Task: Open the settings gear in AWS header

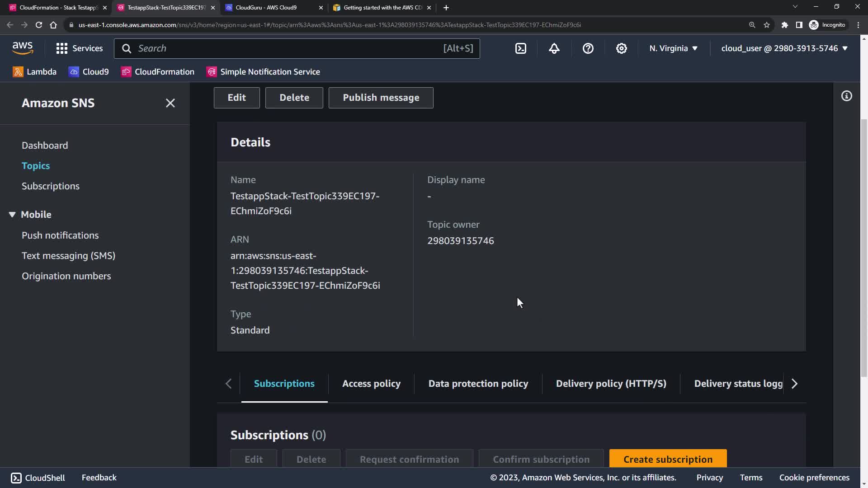Action: (622, 48)
